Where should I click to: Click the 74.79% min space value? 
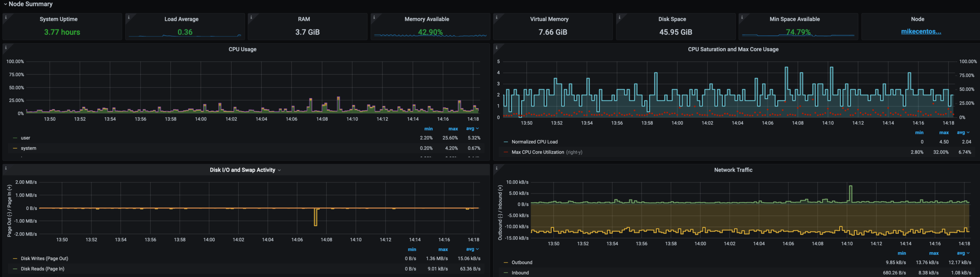[x=798, y=32]
